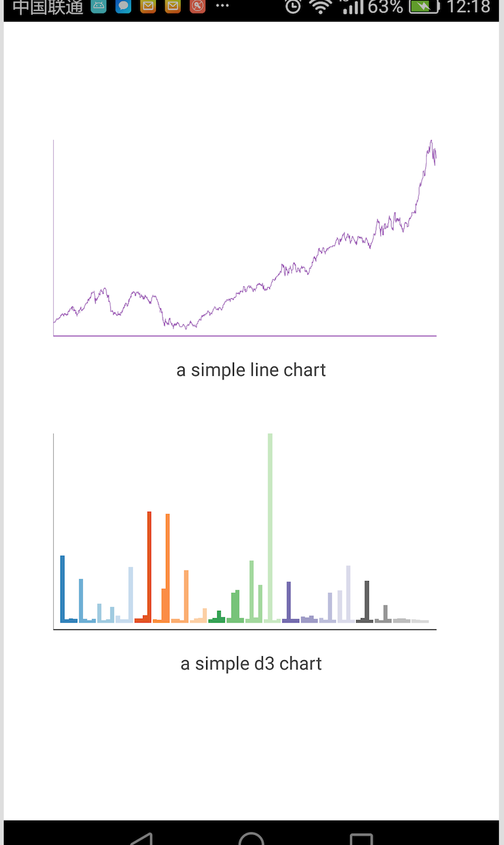This screenshot has height=845, width=504.
Task: Tap the teal Android robot notification icon
Action: coord(98,7)
